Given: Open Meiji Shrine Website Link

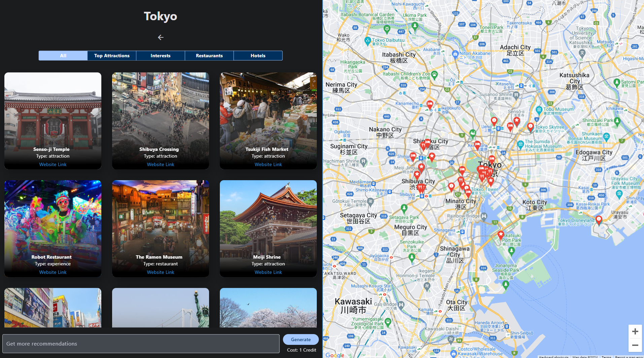Looking at the screenshot, I should [x=268, y=272].
